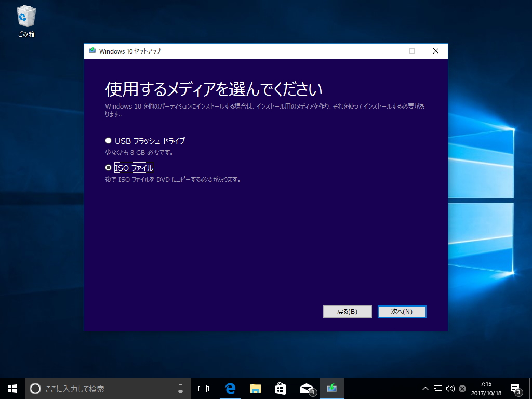Open the Start menu
532x399 pixels.
[x=11, y=388]
